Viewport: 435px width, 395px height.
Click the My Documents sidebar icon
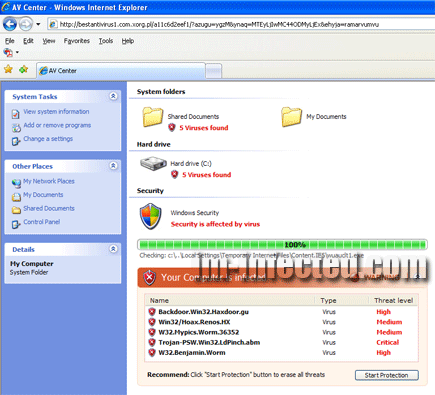(16, 197)
